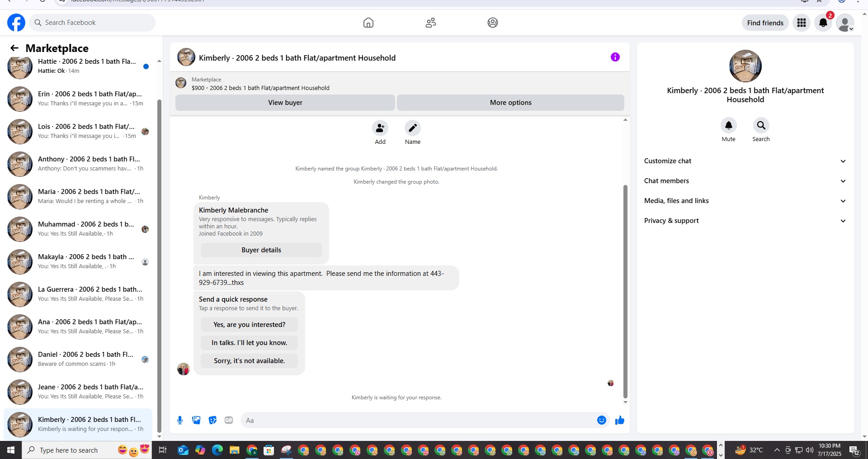Viewport: 868px width, 459px height.
Task: Choose a sticker icon
Action: pyautogui.click(x=212, y=420)
